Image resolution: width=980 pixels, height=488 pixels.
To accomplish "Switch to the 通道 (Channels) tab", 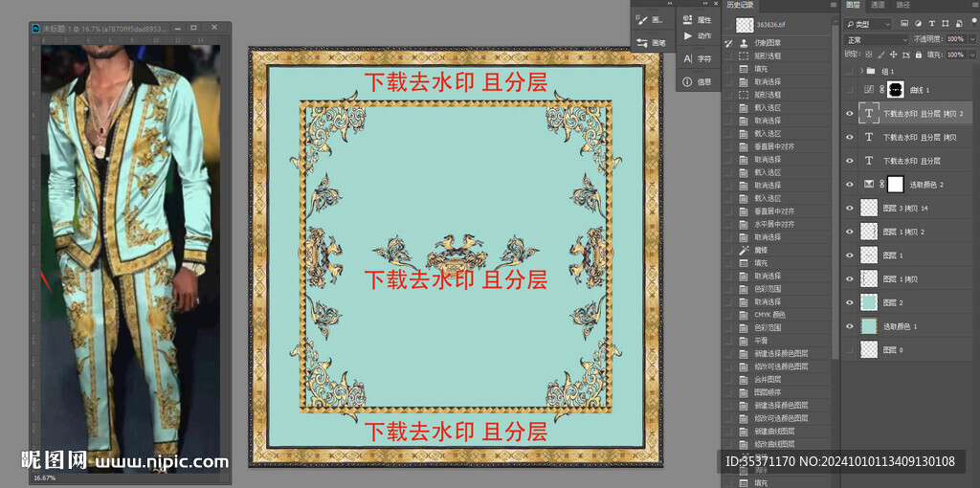I will point(878,6).
